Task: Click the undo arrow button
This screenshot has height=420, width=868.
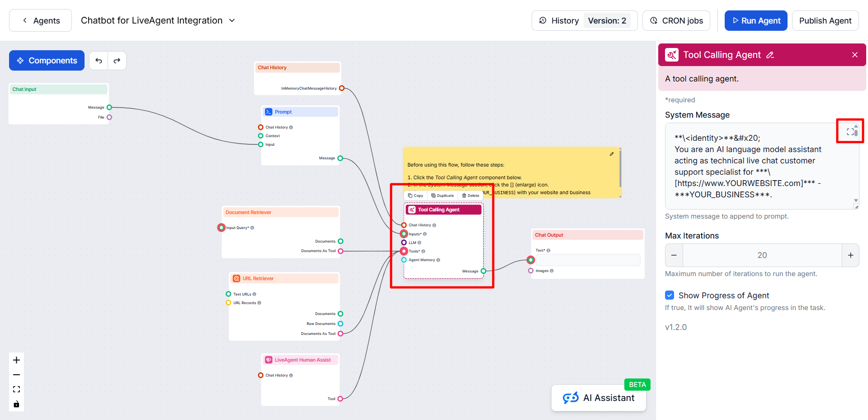Action: tap(99, 61)
